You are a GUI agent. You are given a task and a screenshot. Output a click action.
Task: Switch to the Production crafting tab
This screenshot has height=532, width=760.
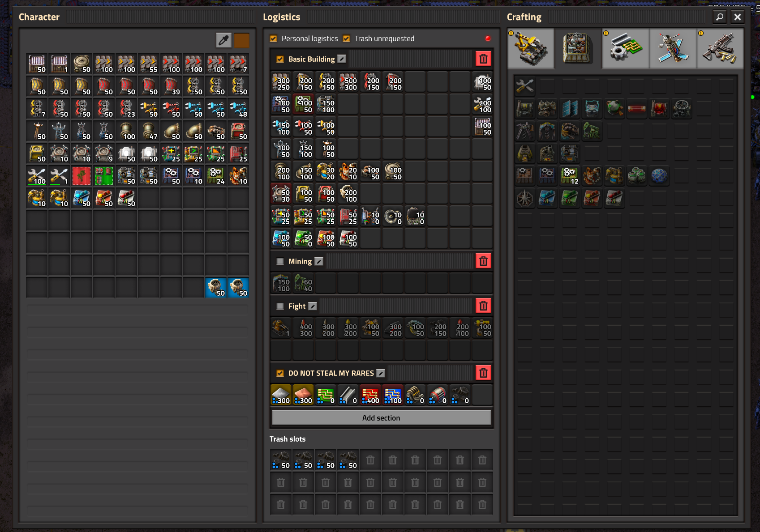pos(578,48)
